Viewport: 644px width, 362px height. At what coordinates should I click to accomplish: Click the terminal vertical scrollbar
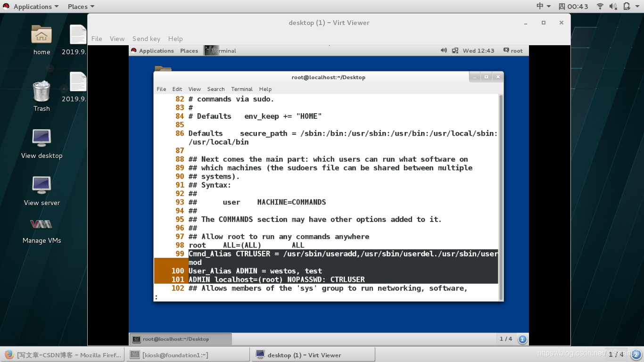[x=501, y=197]
